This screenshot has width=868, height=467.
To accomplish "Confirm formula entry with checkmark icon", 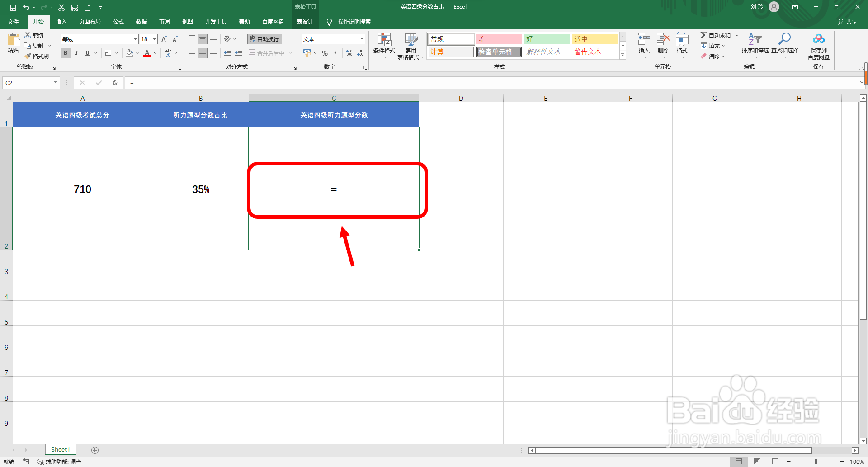I will point(99,83).
